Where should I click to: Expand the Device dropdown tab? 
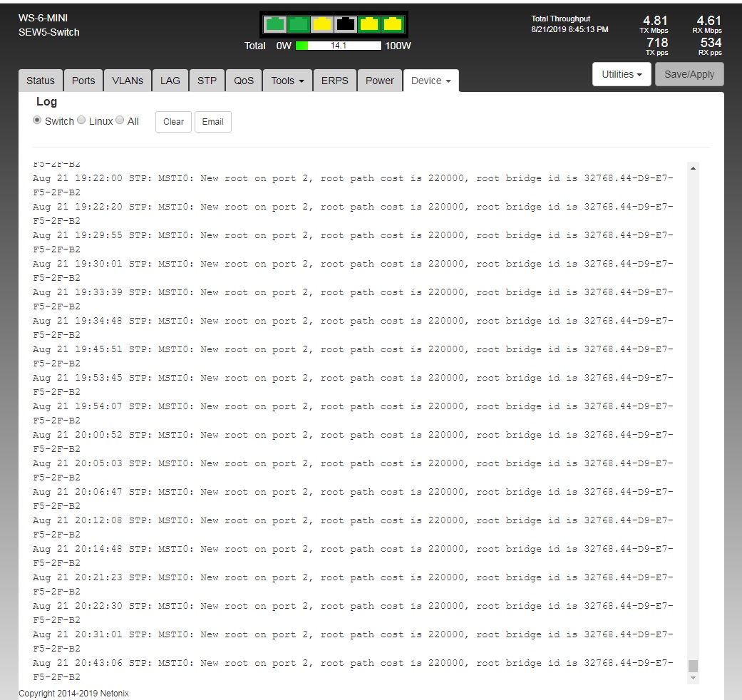[x=431, y=81]
